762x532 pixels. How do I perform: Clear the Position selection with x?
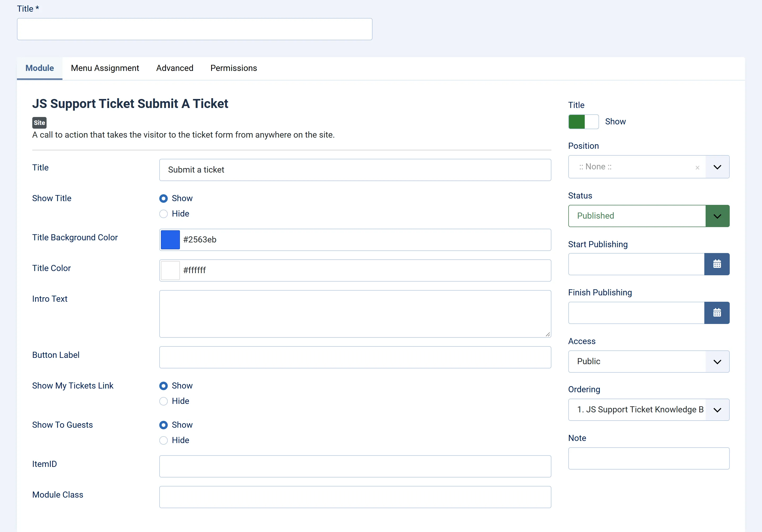pos(697,167)
